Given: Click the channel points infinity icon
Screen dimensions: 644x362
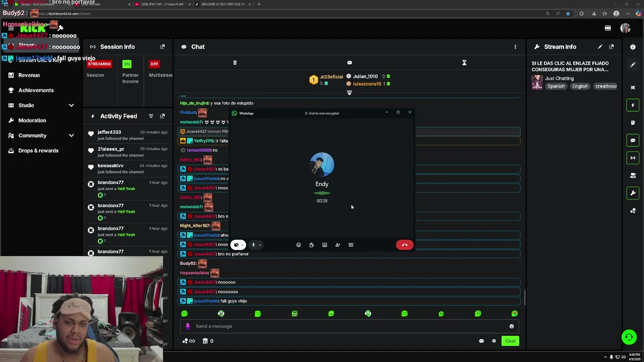Looking at the screenshot, I should [x=188, y=341].
